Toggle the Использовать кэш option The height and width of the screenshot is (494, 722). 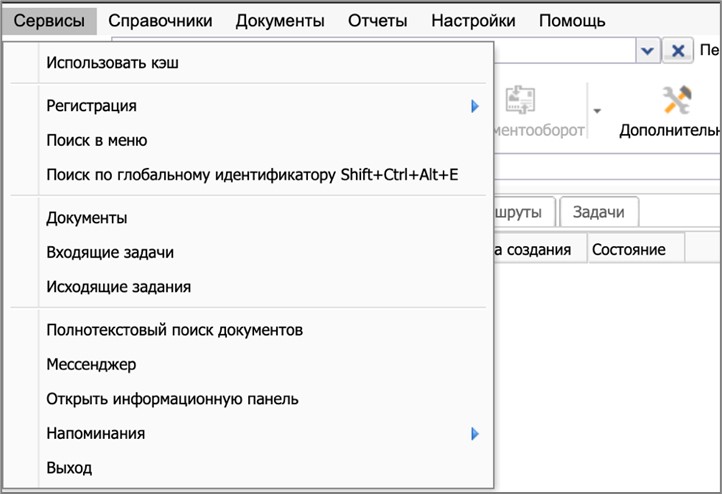[x=118, y=63]
